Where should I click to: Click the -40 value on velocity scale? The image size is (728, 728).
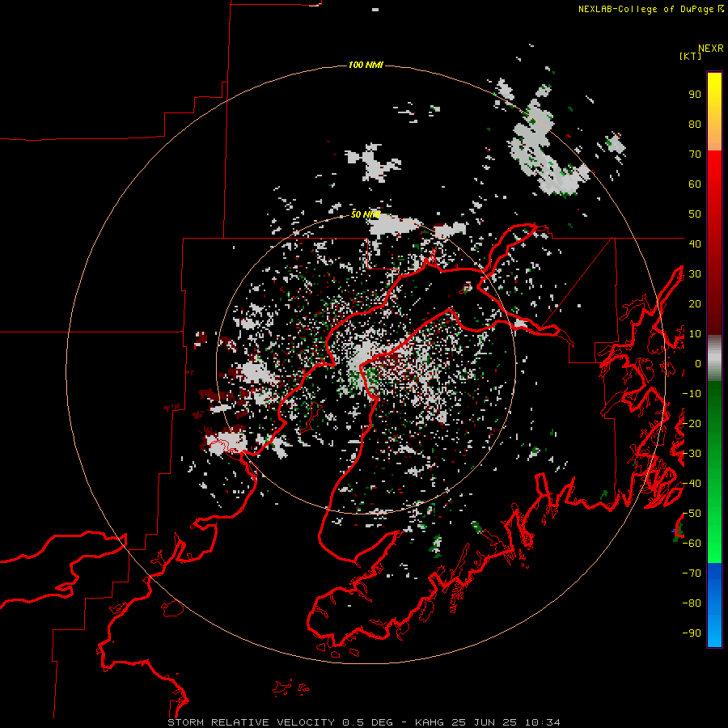(x=692, y=484)
